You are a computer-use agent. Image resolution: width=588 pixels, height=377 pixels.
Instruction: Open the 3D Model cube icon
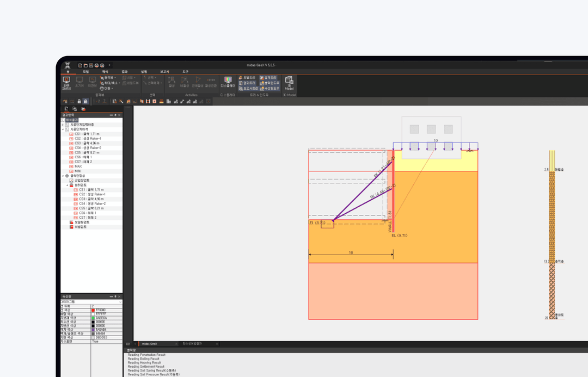click(289, 80)
